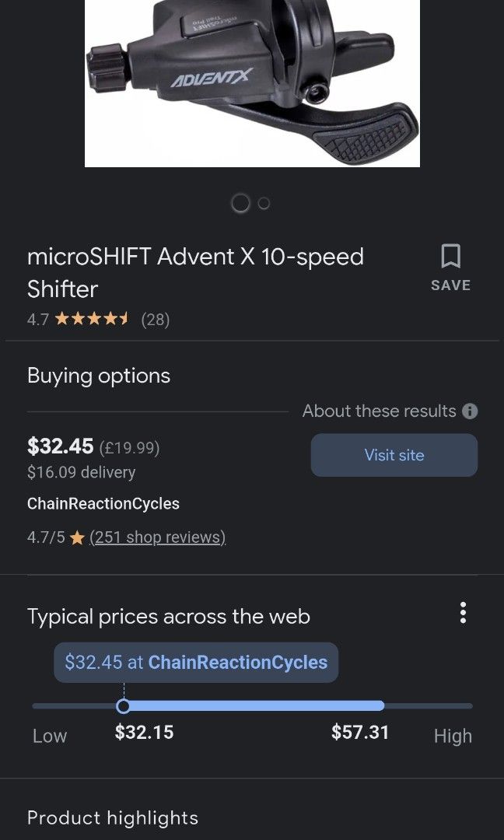Click the $57.31 high price label
Viewport: 504px width, 840px height.
pyautogui.click(x=360, y=733)
